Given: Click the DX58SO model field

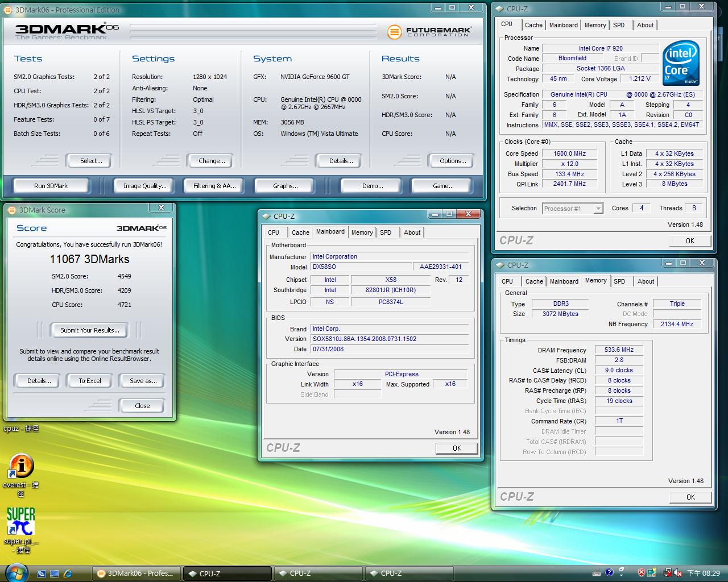Looking at the screenshot, I should pyautogui.click(x=361, y=267).
